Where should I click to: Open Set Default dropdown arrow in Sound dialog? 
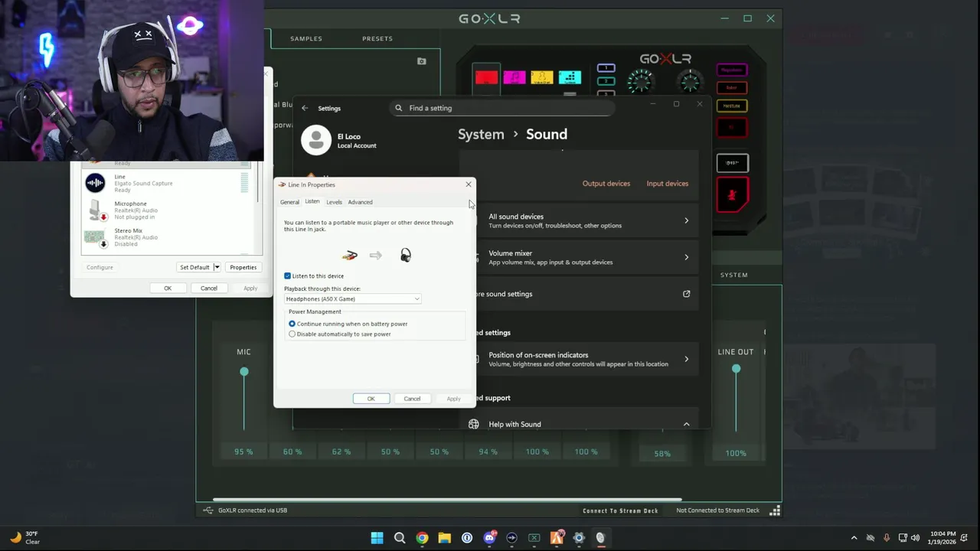coord(217,267)
